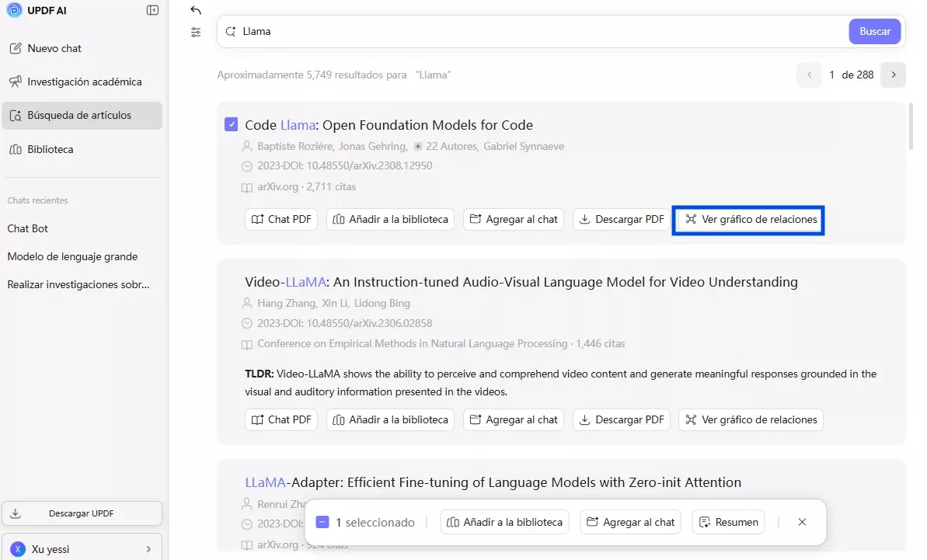927x560 pixels.
Task: Click Xu yessi account avatar
Action: click(x=18, y=549)
